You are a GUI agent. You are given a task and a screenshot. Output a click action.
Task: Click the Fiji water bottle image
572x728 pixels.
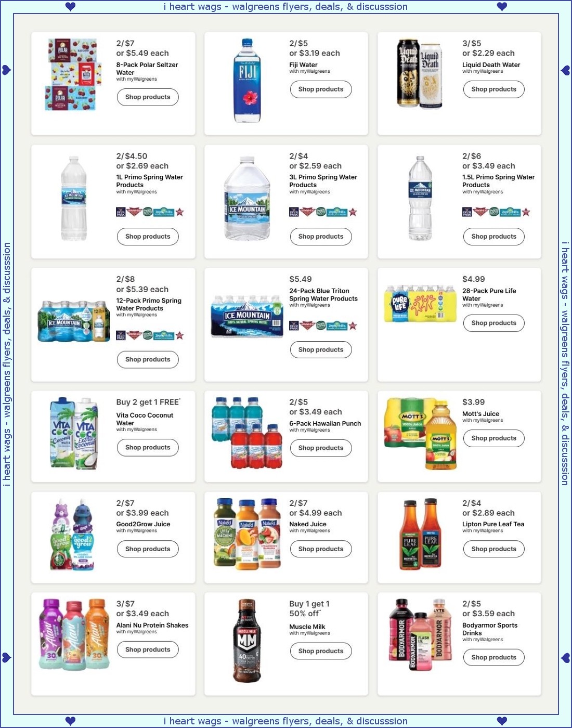point(247,80)
